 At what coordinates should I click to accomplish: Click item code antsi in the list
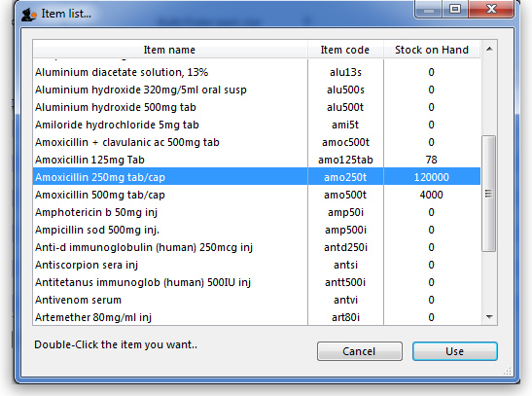pyautogui.click(x=345, y=265)
